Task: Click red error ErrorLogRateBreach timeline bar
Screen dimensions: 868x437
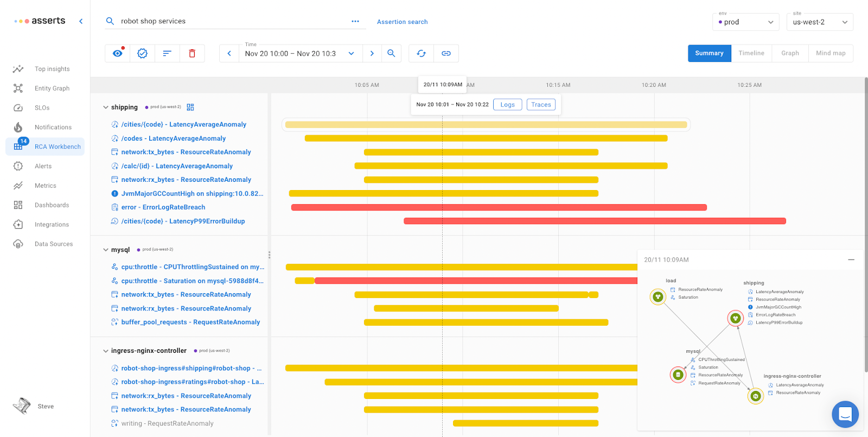Action: coord(499,207)
